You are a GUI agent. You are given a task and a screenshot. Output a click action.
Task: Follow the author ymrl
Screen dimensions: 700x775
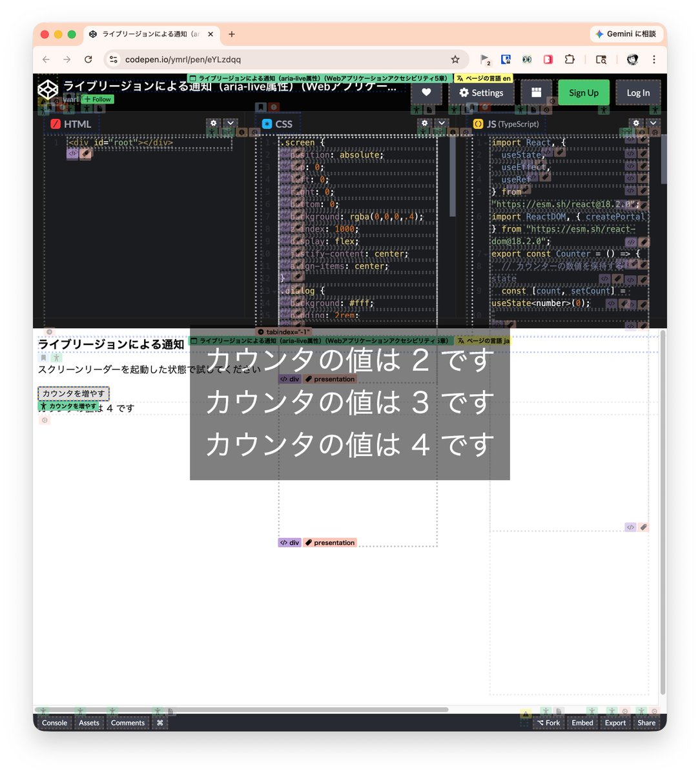click(98, 99)
